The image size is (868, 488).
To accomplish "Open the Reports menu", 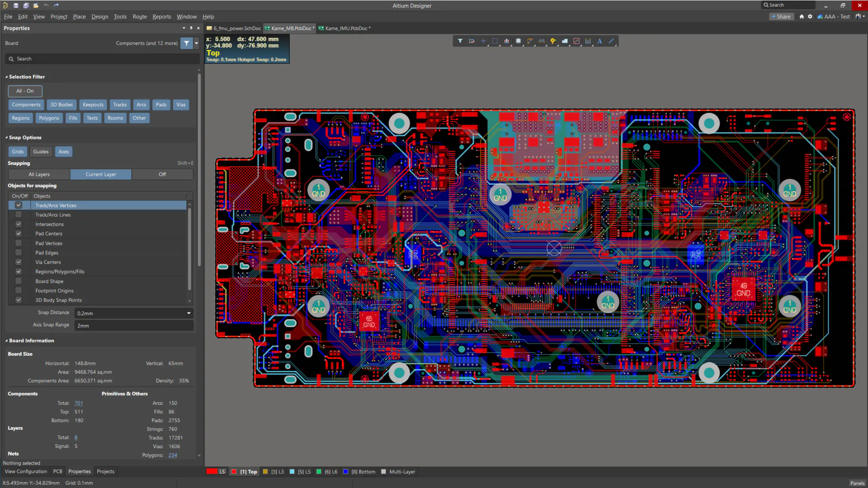I will point(162,17).
